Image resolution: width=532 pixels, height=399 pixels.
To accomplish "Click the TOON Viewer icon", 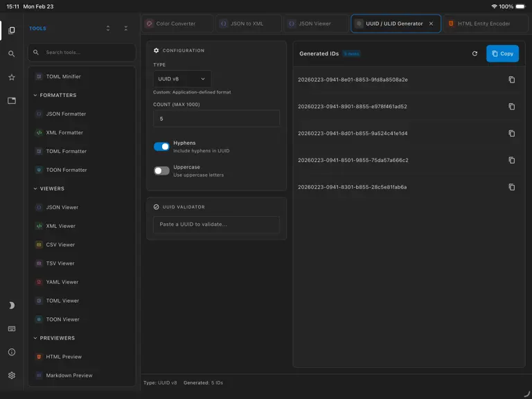I will pyautogui.click(x=39, y=319).
